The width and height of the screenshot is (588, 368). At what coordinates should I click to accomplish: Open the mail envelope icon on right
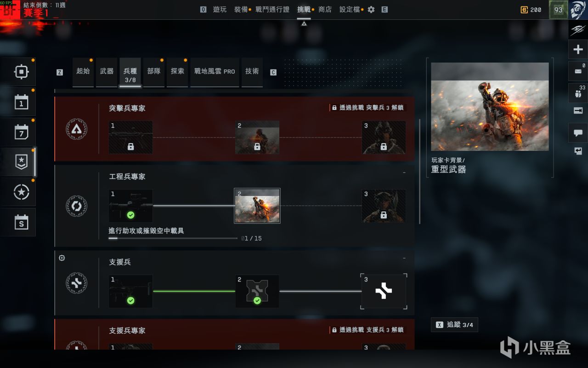(578, 71)
